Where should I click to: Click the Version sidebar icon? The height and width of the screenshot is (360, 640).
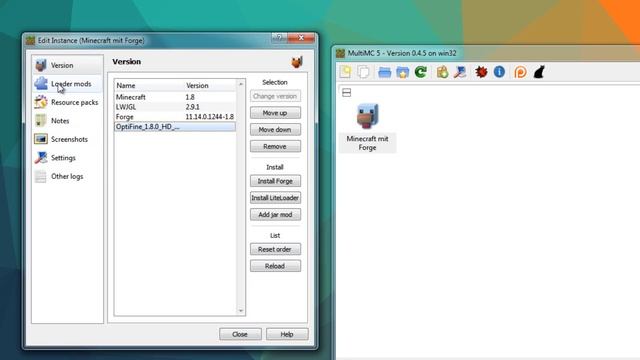tap(41, 65)
